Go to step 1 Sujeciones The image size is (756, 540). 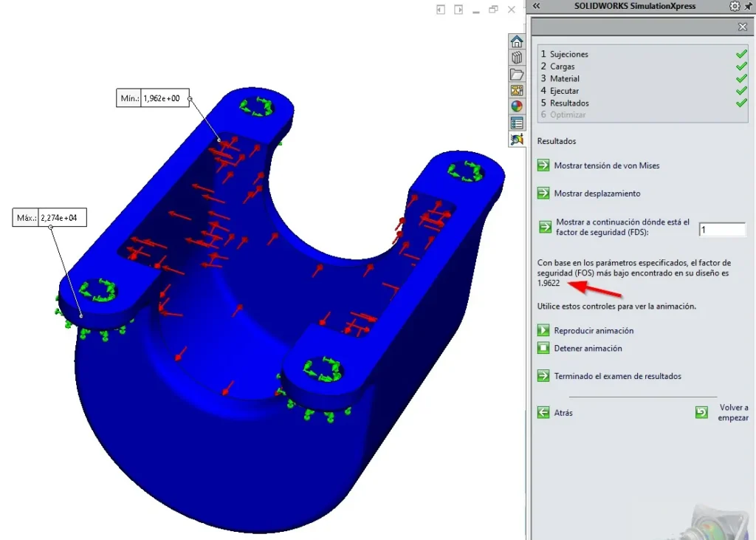click(x=564, y=54)
